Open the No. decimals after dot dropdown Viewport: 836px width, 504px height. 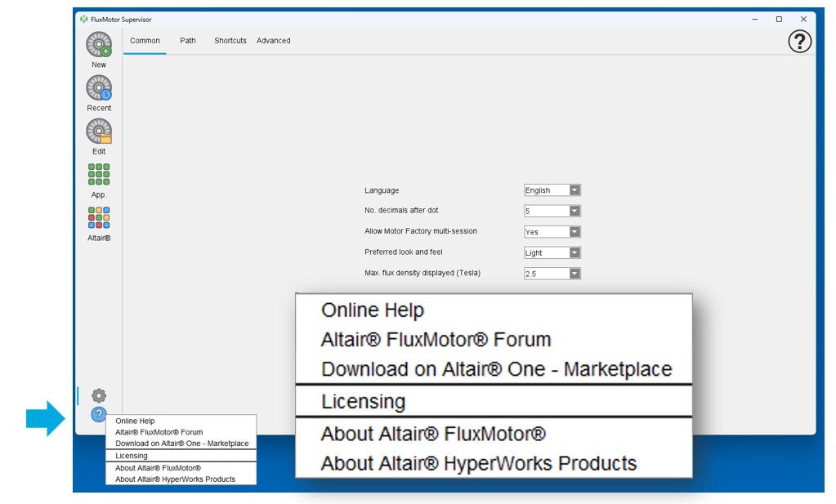tap(574, 211)
